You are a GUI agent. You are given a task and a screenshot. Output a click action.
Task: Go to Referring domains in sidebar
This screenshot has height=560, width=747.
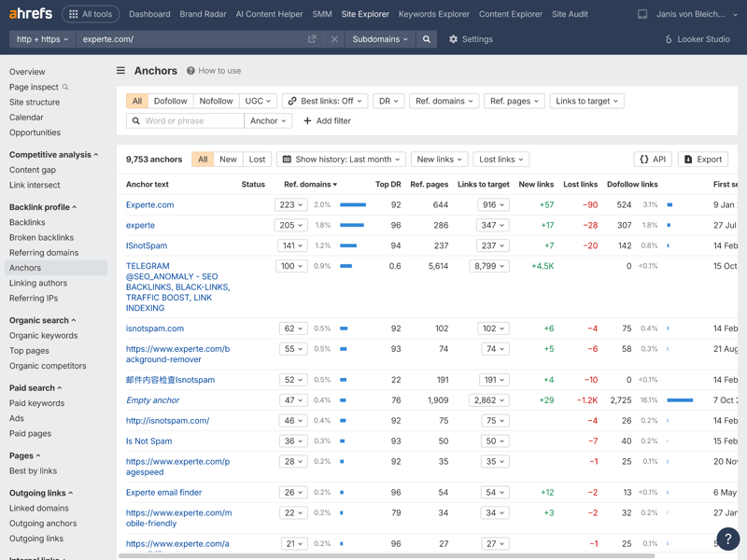44,253
